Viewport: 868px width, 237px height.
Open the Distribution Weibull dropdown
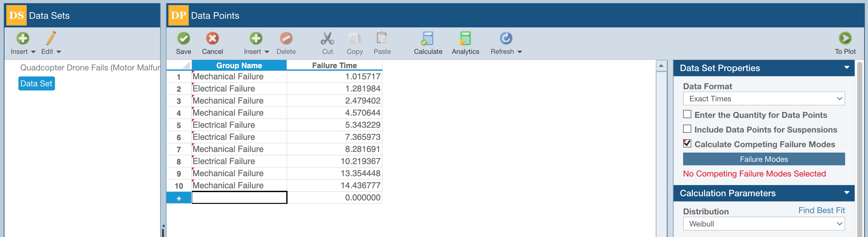763,224
